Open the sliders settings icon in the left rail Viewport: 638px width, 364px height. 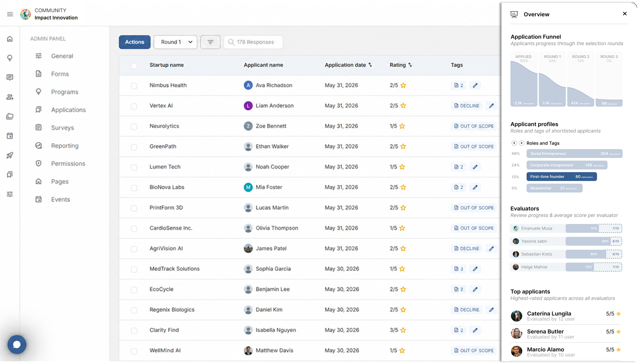pyautogui.click(x=10, y=194)
